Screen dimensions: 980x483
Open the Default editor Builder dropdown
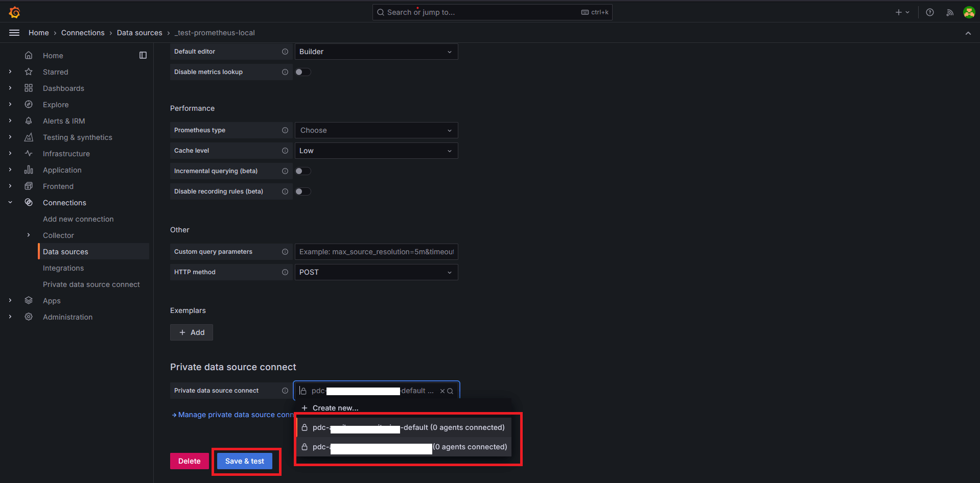(x=376, y=52)
